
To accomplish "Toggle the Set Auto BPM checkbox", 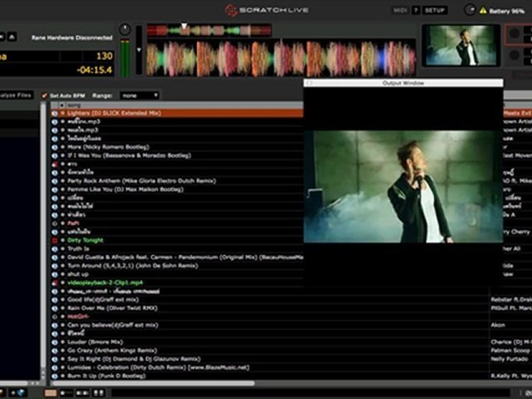I will [44, 96].
